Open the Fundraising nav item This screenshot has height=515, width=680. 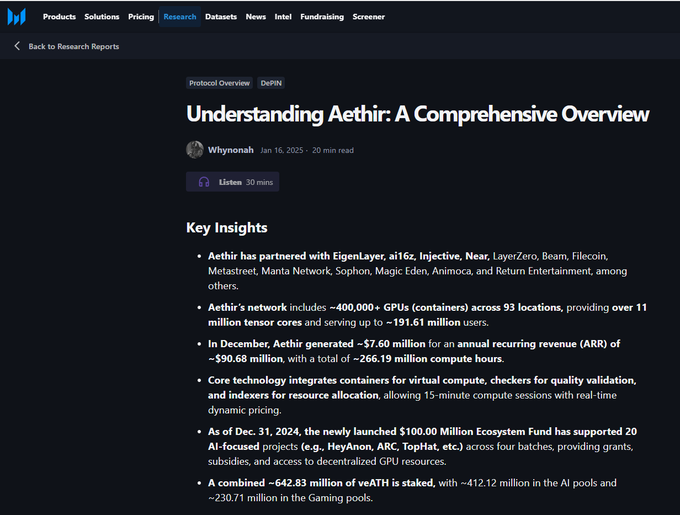(x=322, y=17)
